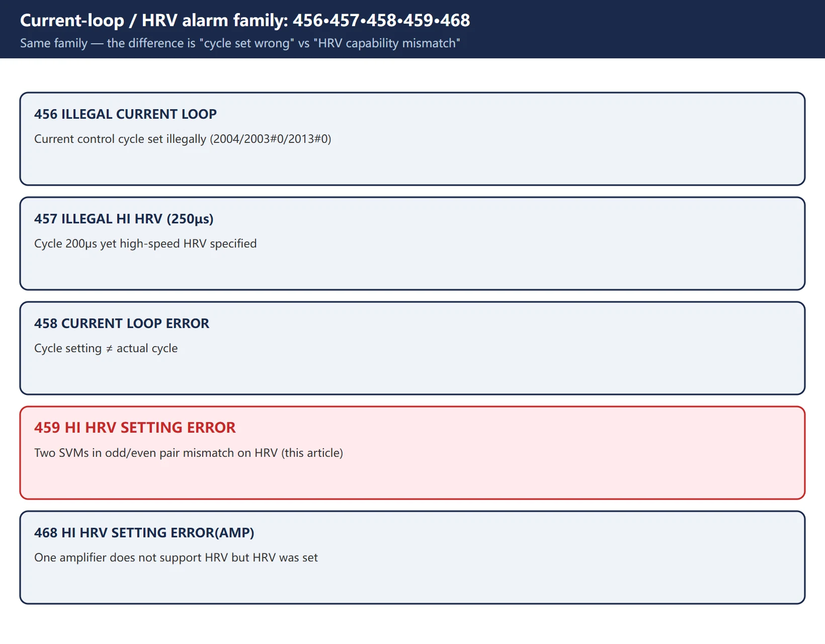The height and width of the screenshot is (644, 825).
Task: Click the dark navy header banner
Action: click(x=412, y=29)
